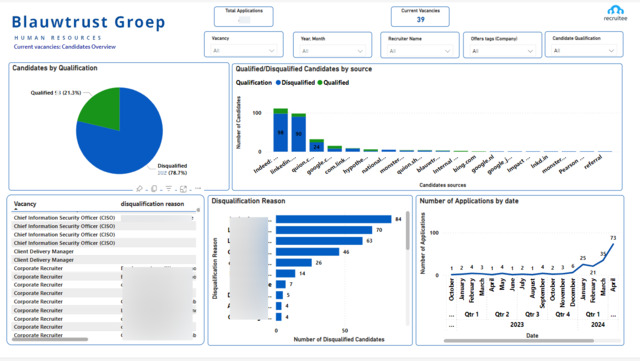Click the April 2024 data point labeled 73
The width and height of the screenshot is (640, 361).
tap(613, 244)
